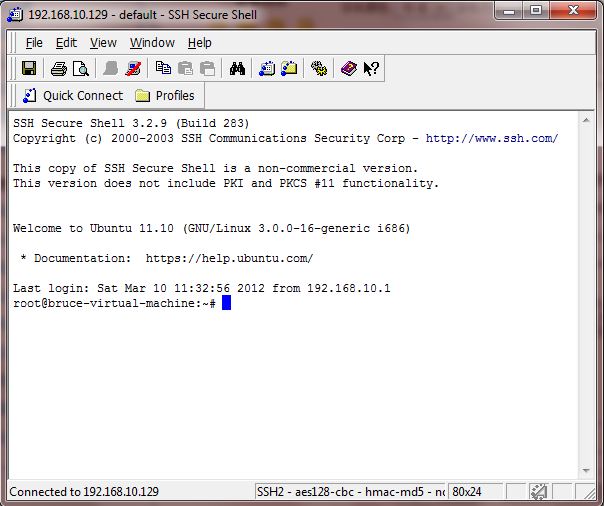Click the terminal cursor block at prompt
The width and height of the screenshot is (604, 506).
coord(226,303)
